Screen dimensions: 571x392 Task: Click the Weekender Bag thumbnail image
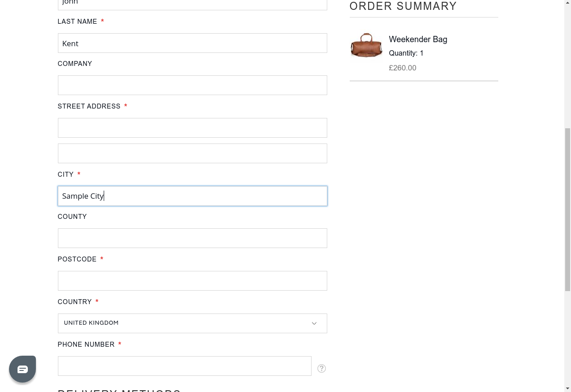coord(366,45)
